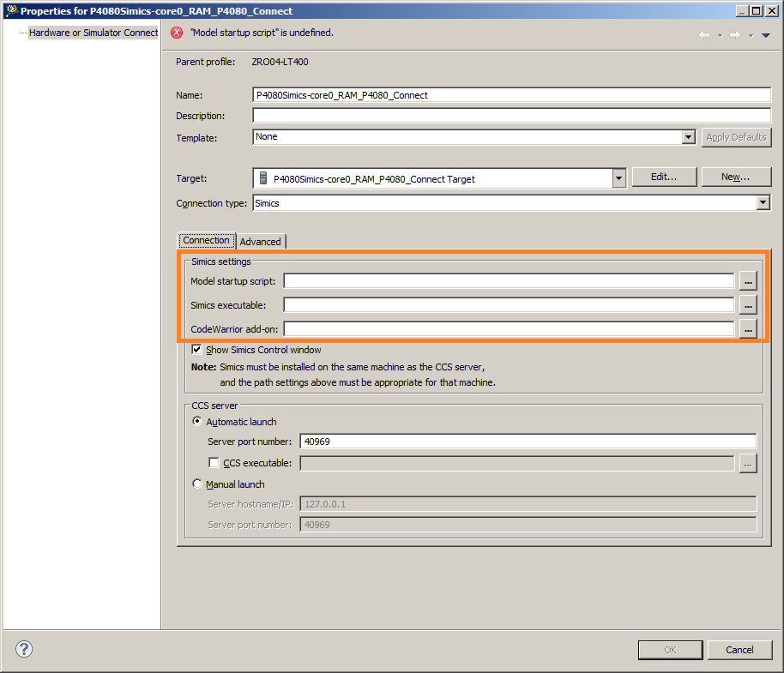The image size is (784, 673).
Task: Open the Connection type dropdown
Action: coord(763,203)
